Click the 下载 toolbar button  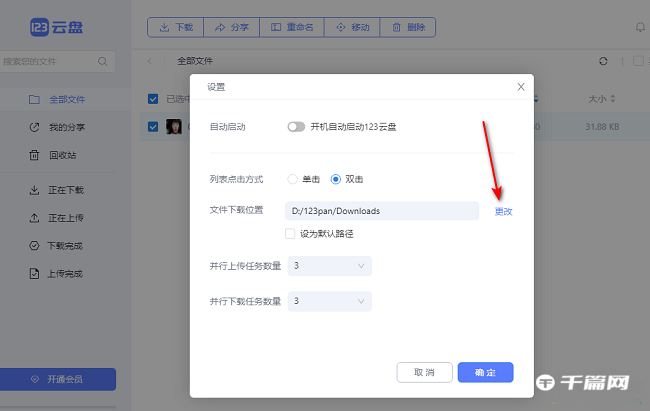tap(176, 28)
